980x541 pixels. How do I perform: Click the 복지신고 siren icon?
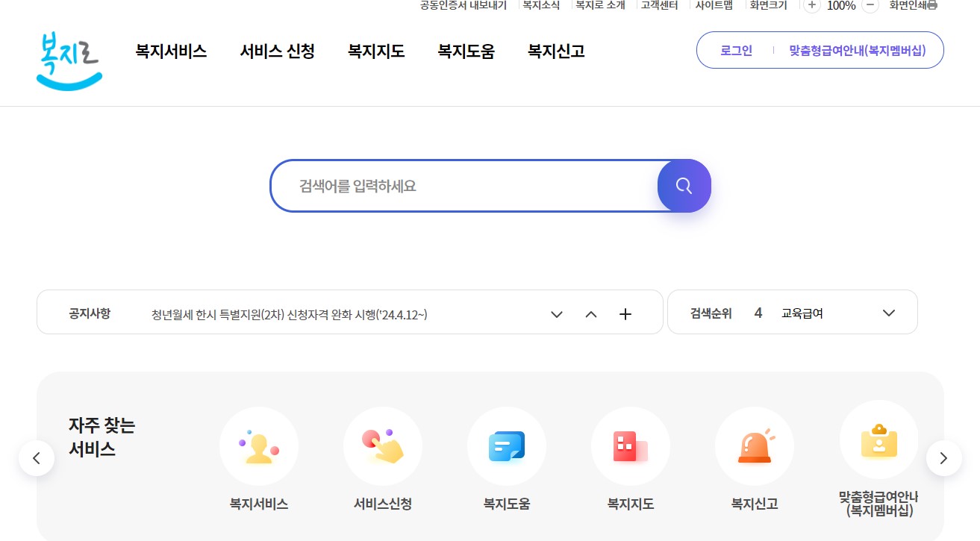click(754, 445)
